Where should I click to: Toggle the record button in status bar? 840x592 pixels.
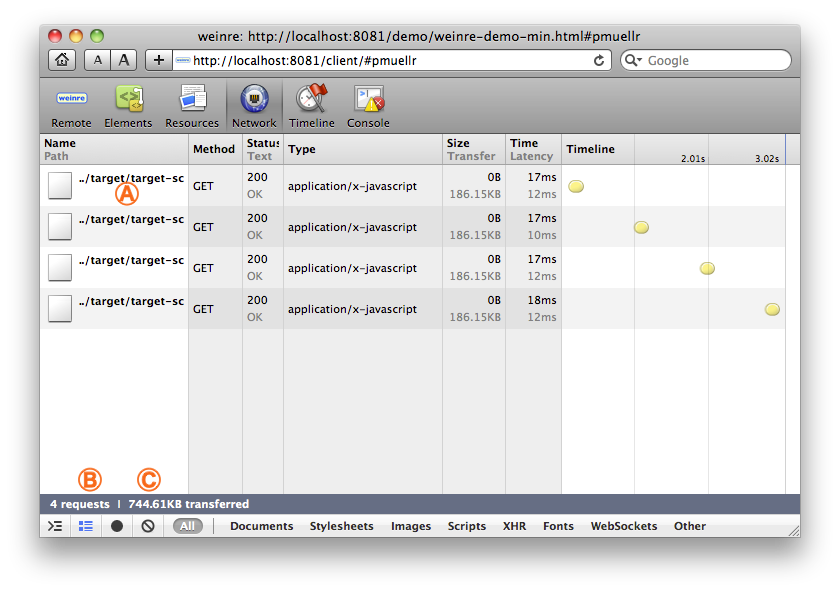117,526
